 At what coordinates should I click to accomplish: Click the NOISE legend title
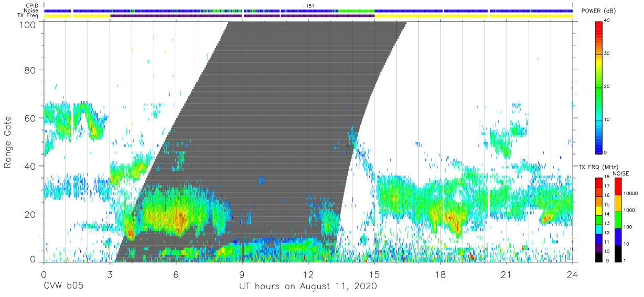coord(621,173)
